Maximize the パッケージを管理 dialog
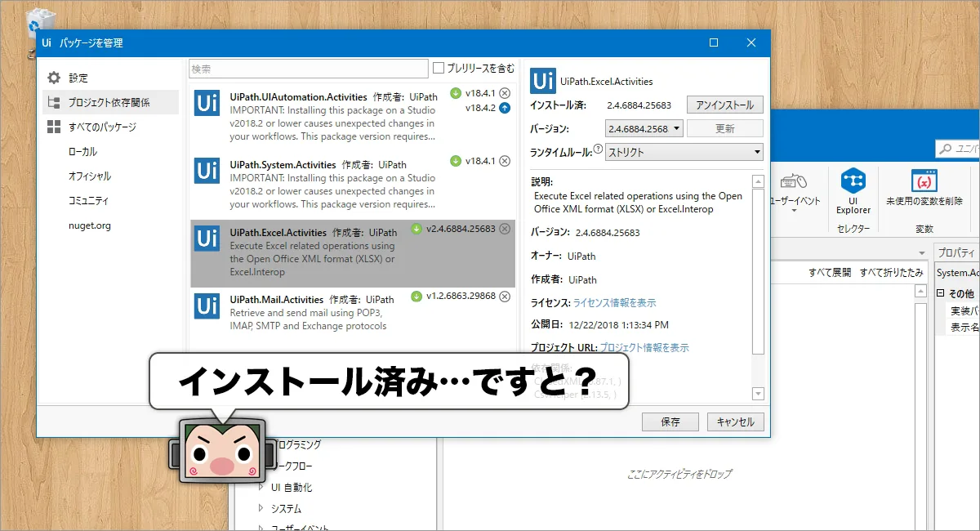Screen dimensions: 980x531 coord(714,42)
